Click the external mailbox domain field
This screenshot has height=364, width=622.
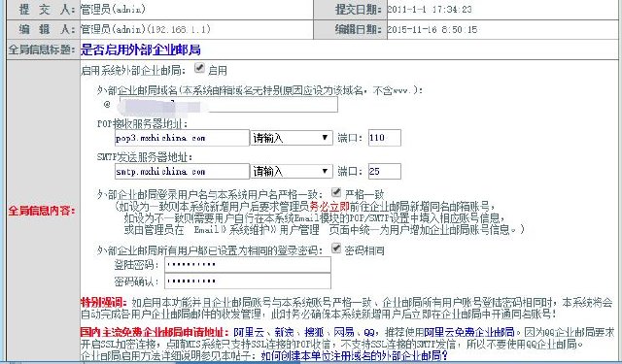coord(229,105)
